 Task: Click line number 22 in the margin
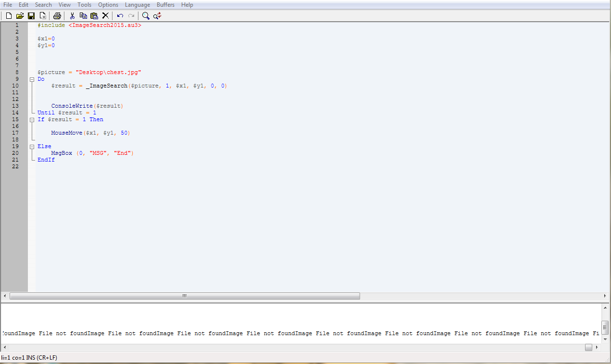tap(15, 167)
